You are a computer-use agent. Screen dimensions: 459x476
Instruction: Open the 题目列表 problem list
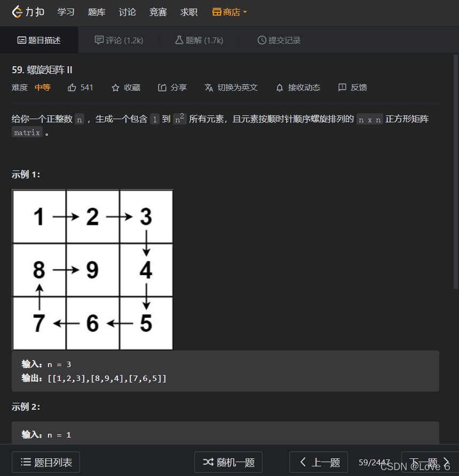46,462
